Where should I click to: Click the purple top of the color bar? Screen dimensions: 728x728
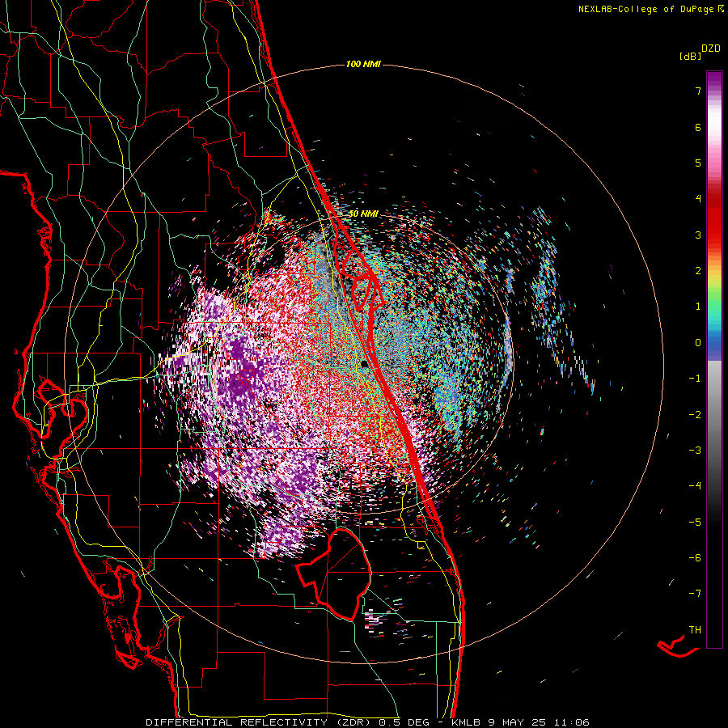714,81
